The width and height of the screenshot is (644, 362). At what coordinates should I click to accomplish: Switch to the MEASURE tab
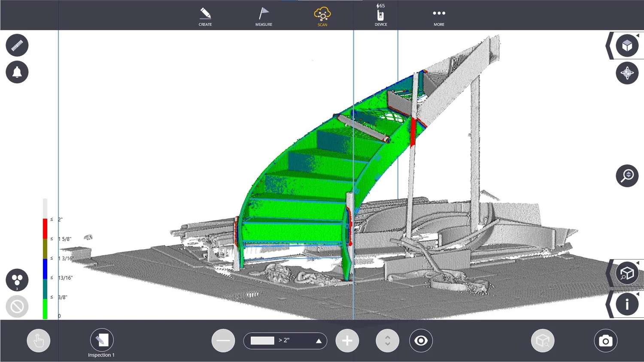(x=264, y=15)
